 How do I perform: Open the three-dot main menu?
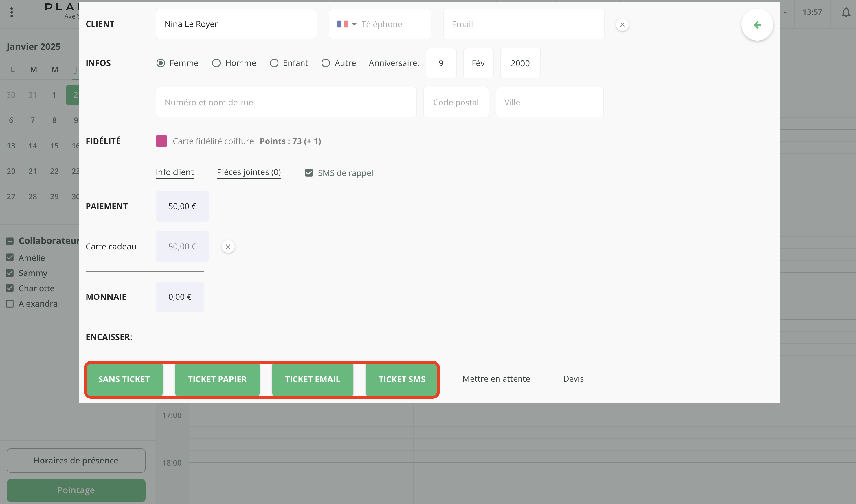tap(12, 12)
